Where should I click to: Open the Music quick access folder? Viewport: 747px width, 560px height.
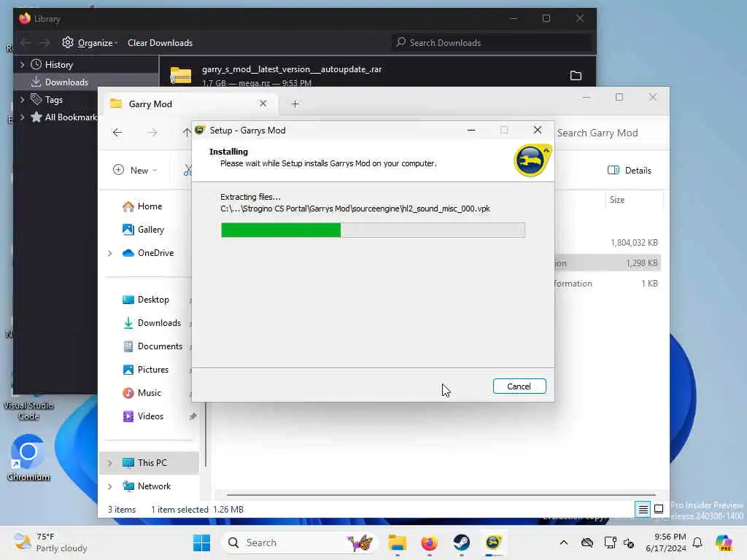pos(149,393)
